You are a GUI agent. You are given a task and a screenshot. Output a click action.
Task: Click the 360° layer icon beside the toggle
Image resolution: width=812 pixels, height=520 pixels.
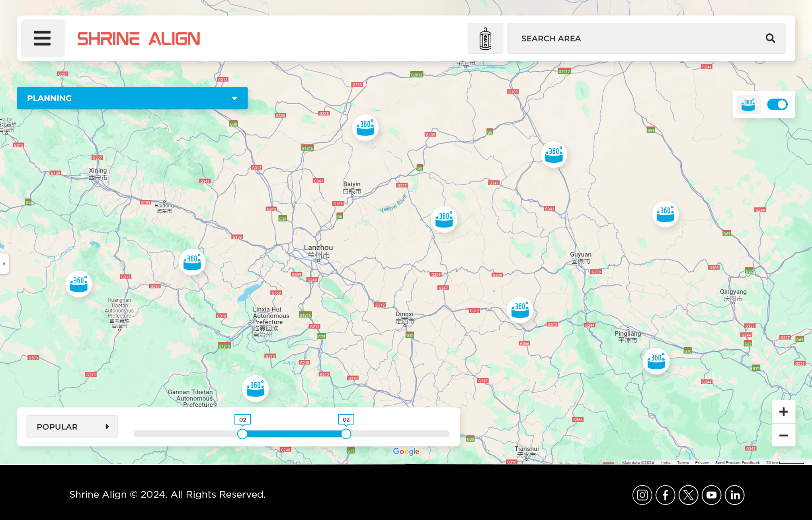click(x=748, y=105)
